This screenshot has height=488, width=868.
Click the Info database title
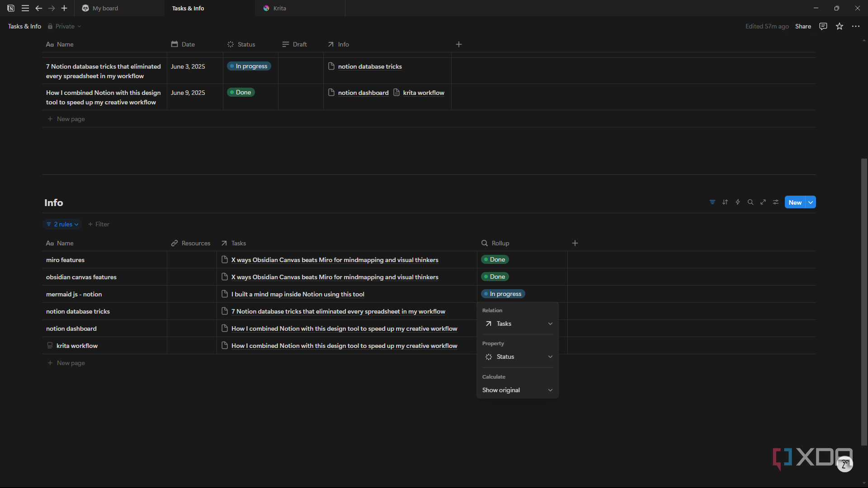[x=53, y=202]
